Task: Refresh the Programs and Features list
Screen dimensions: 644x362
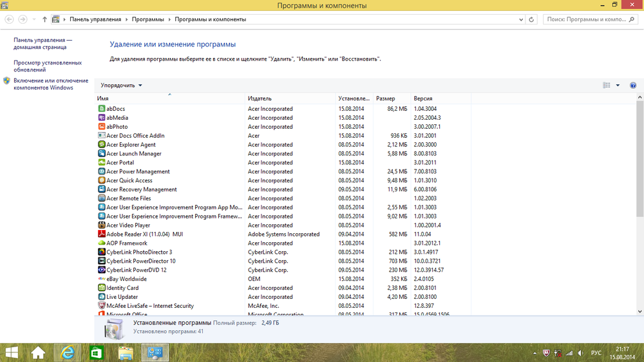Action: (531, 19)
